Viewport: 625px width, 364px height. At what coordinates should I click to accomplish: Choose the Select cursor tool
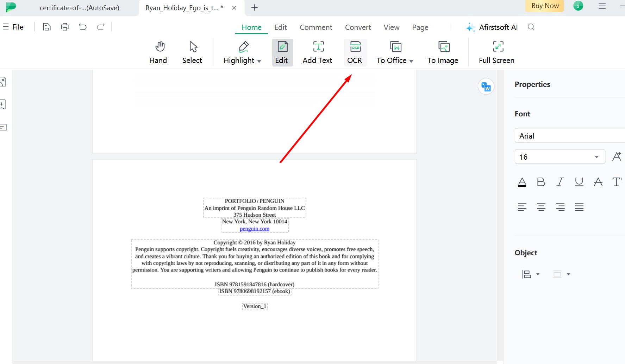click(x=192, y=53)
